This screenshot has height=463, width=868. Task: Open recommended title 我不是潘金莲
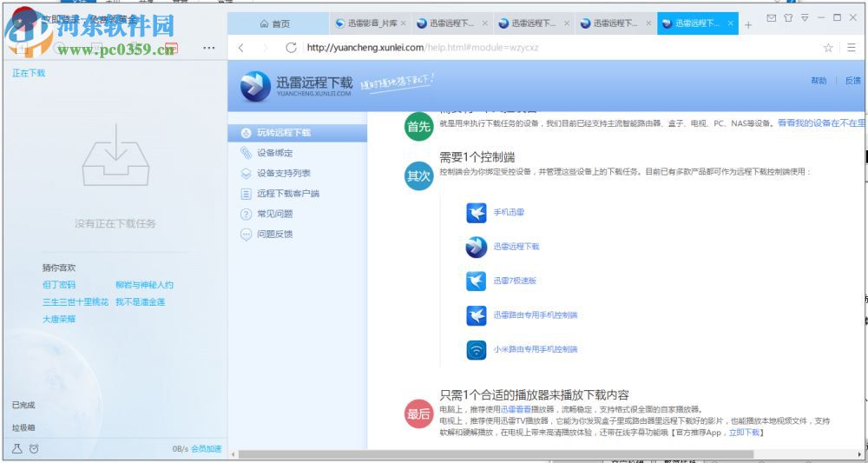[140, 301]
